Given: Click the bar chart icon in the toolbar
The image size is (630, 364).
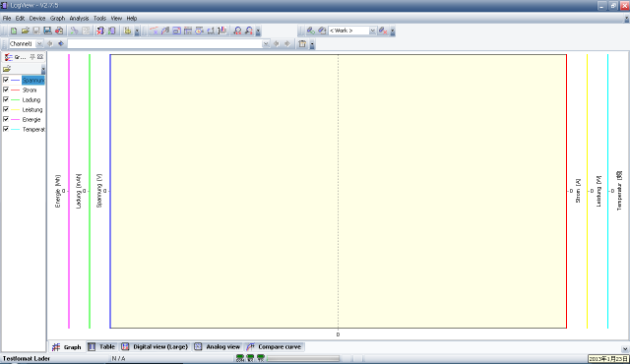Looking at the screenshot, I should click(222, 30).
